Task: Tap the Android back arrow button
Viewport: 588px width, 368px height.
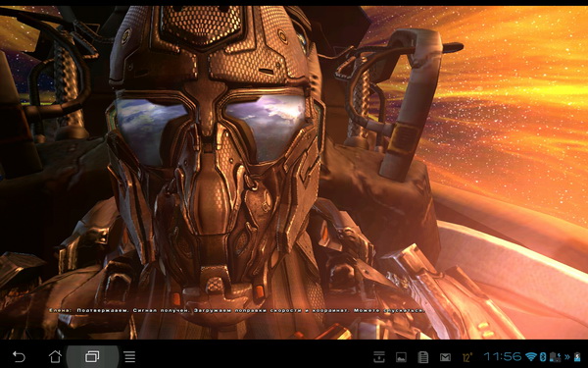Action: coord(19,356)
